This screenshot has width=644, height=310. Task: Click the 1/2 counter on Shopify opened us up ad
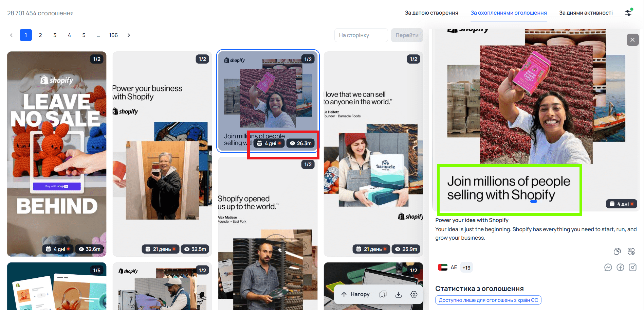(x=308, y=165)
